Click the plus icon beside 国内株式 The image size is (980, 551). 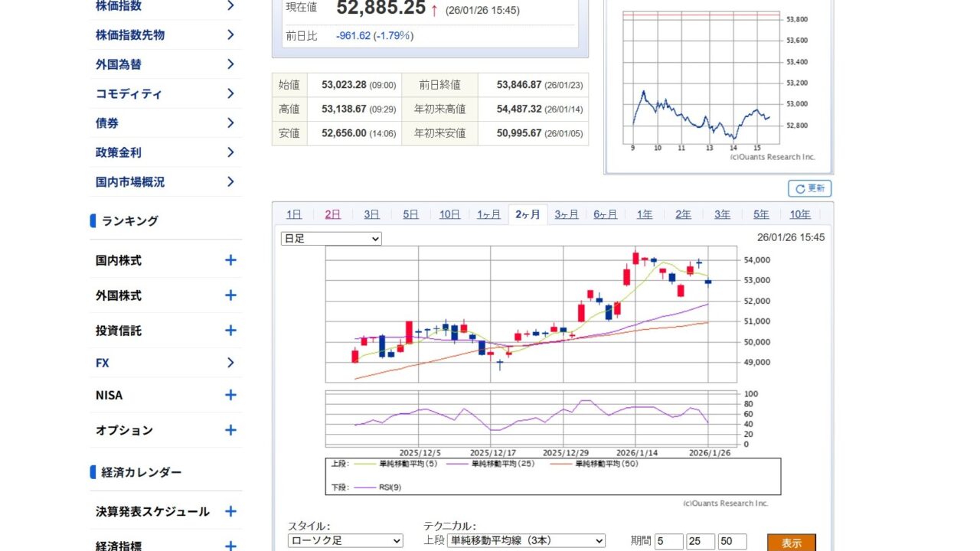(x=230, y=260)
